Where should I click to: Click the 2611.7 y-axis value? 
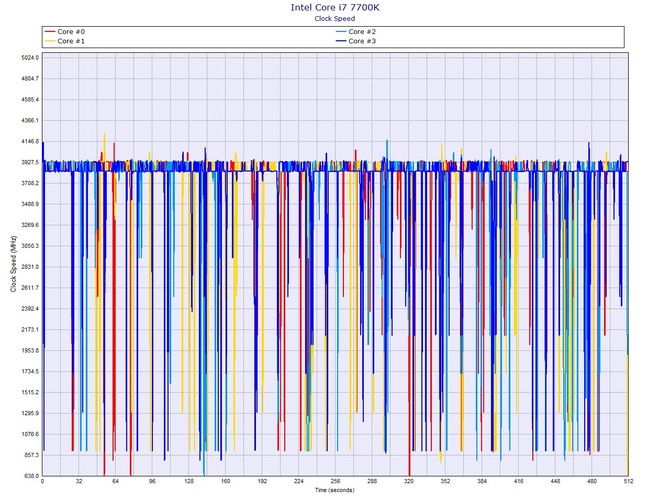[30, 288]
